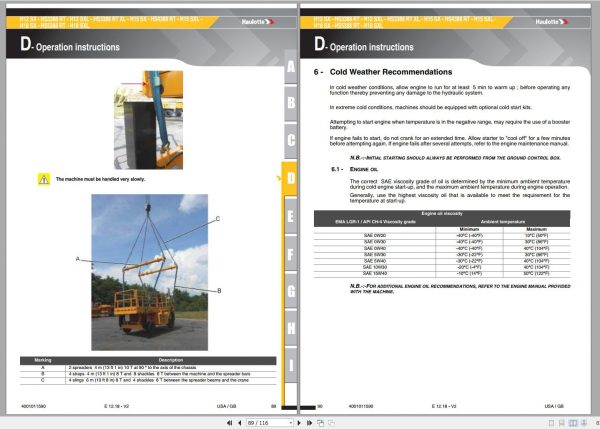Open section tab A

[x=291, y=67]
